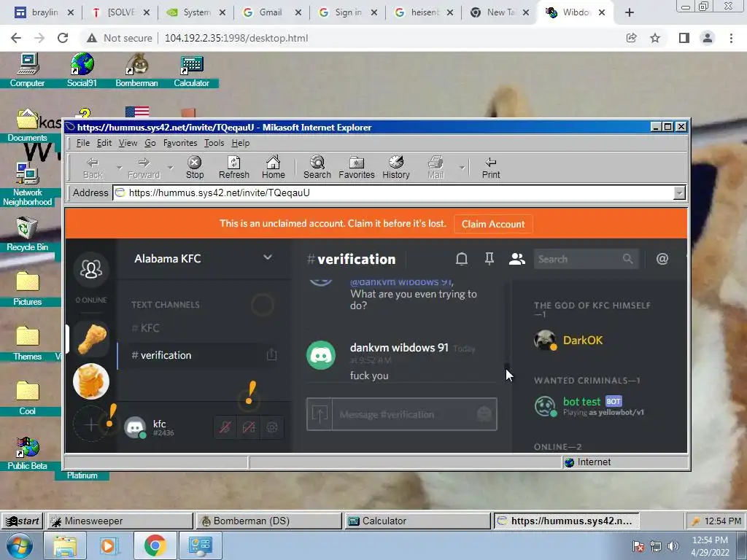The height and width of the screenshot is (560, 747).
Task: Open the Pictures folder on desktop
Action: tap(27, 289)
